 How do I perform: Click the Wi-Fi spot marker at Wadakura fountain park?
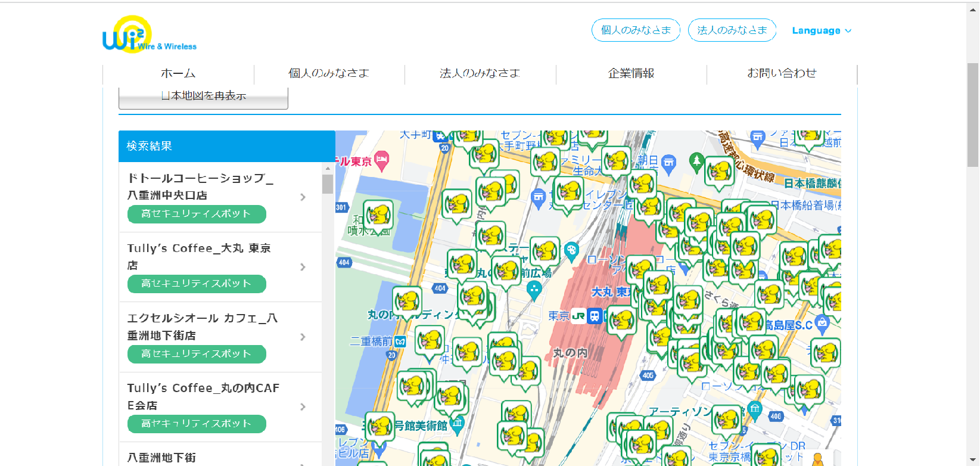pyautogui.click(x=378, y=215)
